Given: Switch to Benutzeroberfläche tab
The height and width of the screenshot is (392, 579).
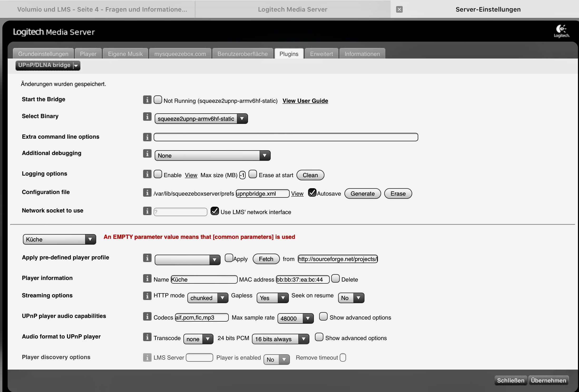Looking at the screenshot, I should coord(242,54).
